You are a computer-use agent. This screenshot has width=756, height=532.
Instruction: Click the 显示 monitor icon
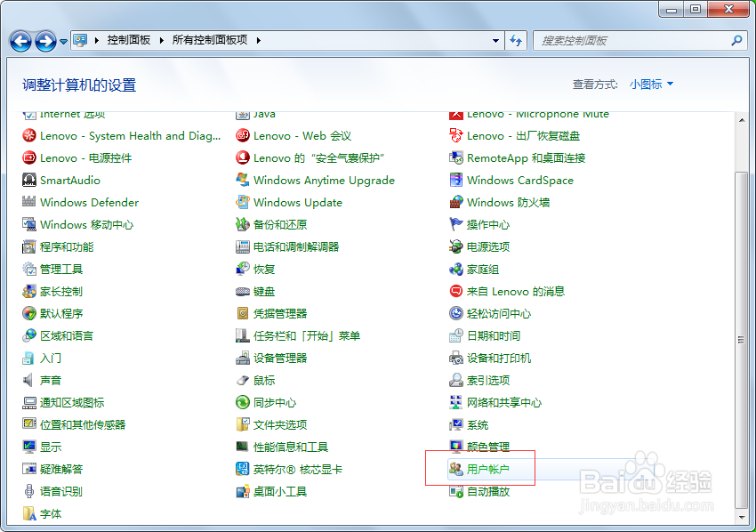pos(29,447)
